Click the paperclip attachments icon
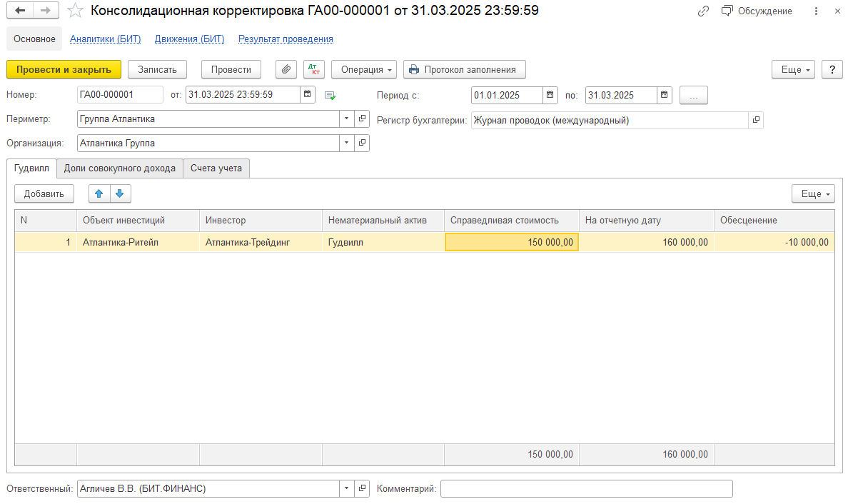848x504 pixels. (x=286, y=69)
